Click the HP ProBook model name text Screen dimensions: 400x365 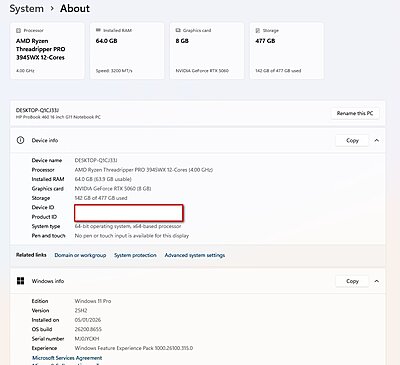point(58,117)
